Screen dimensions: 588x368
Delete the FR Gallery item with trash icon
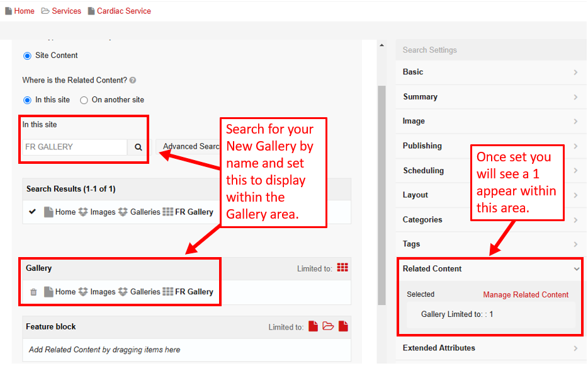click(33, 292)
